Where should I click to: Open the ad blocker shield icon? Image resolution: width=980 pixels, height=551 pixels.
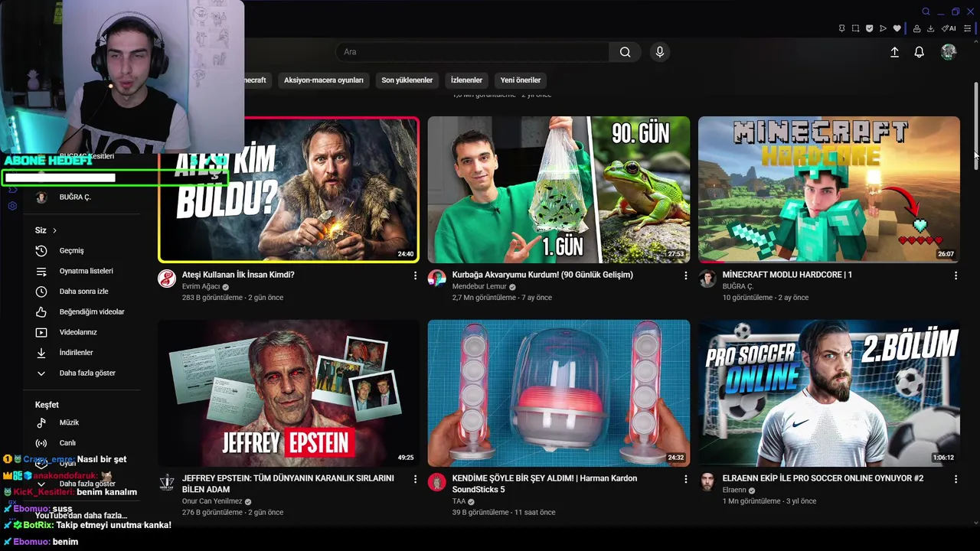(869, 28)
